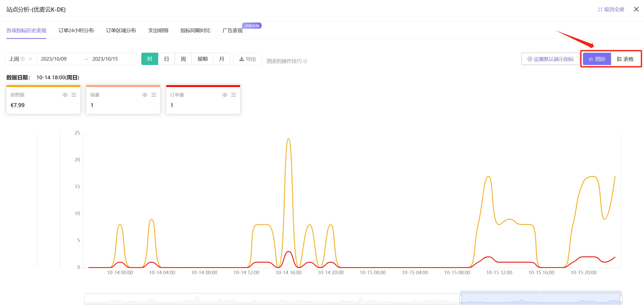The image size is (644, 308).
Task: Open the 支出明细 tab
Action: pyautogui.click(x=158, y=30)
